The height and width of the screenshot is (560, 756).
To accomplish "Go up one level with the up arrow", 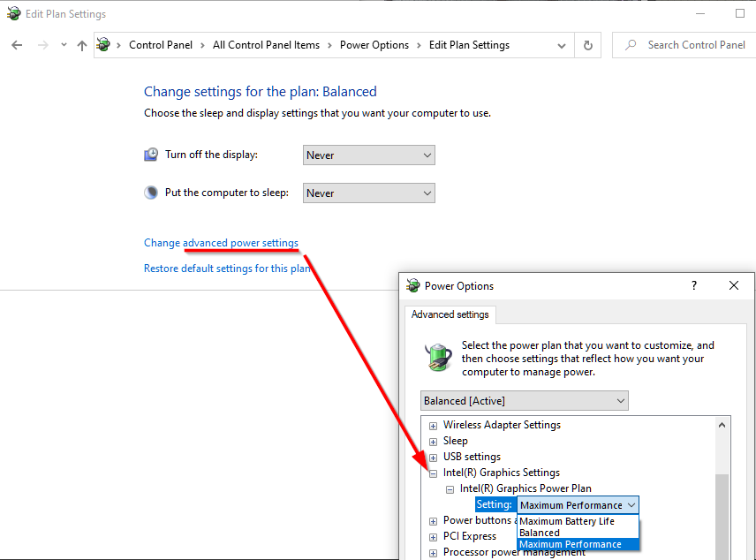I will 82,45.
